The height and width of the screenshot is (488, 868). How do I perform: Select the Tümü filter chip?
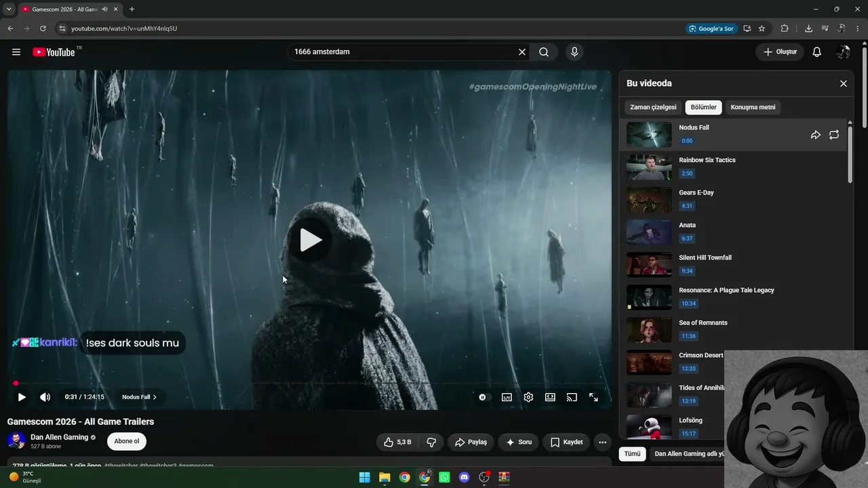pos(632,454)
